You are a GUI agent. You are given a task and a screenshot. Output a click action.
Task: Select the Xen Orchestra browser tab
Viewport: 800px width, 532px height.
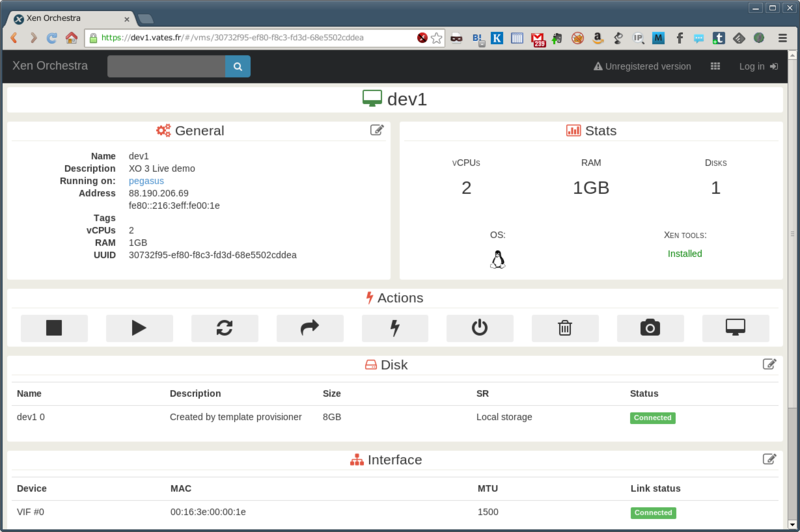(71, 19)
